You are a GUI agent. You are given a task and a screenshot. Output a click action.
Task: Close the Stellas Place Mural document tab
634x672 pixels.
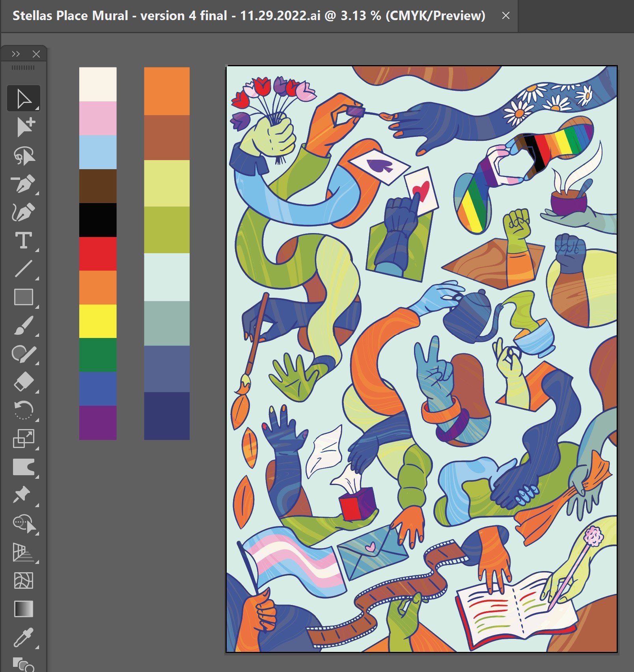[506, 16]
